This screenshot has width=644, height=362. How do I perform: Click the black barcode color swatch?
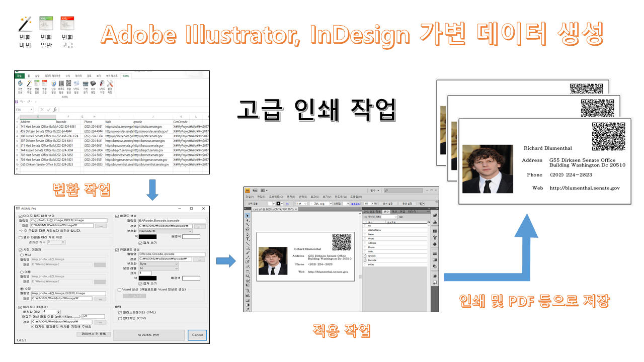(147, 237)
